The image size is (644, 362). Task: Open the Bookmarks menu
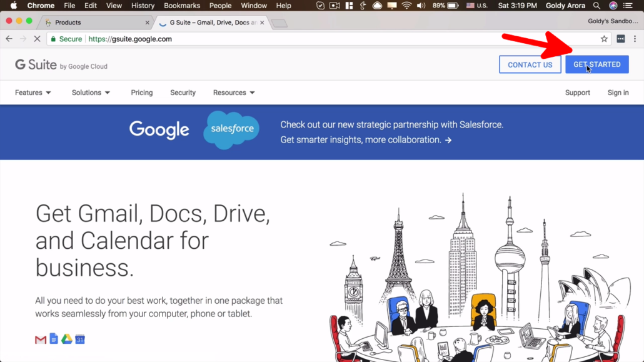click(x=182, y=6)
